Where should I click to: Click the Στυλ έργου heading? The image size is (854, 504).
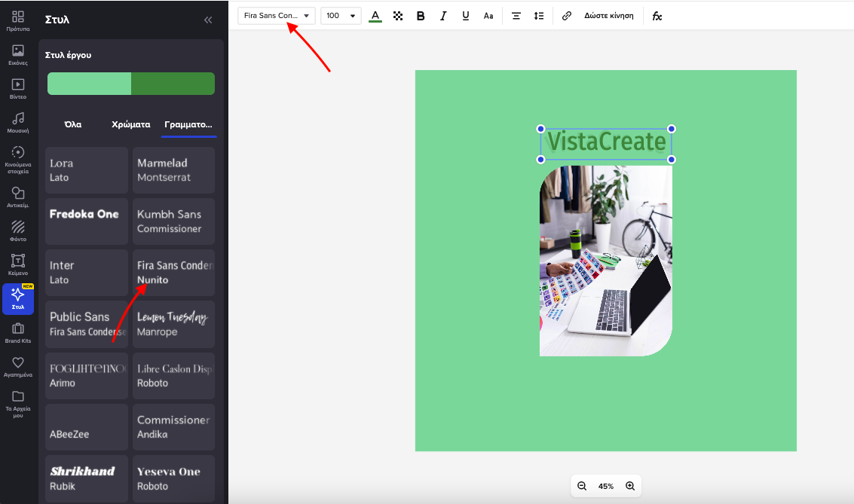(68, 55)
